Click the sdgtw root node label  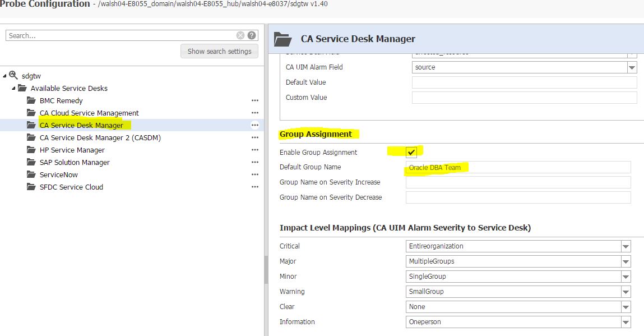31,76
